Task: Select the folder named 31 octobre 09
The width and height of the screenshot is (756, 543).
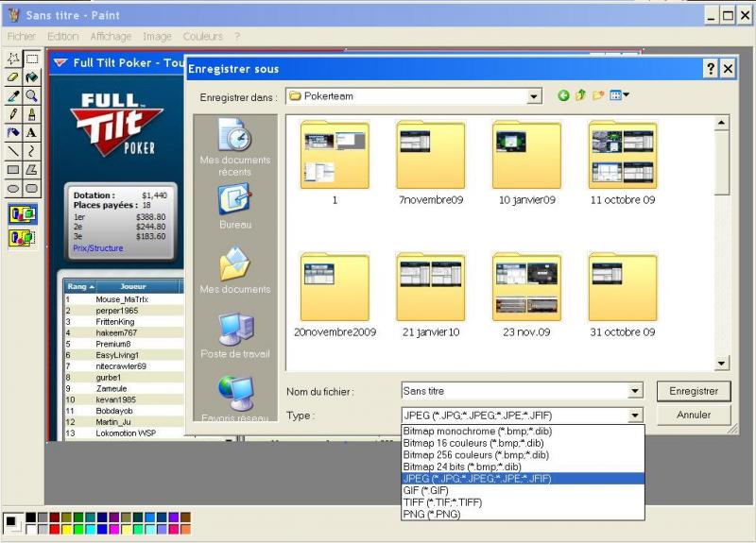Action: (623, 295)
